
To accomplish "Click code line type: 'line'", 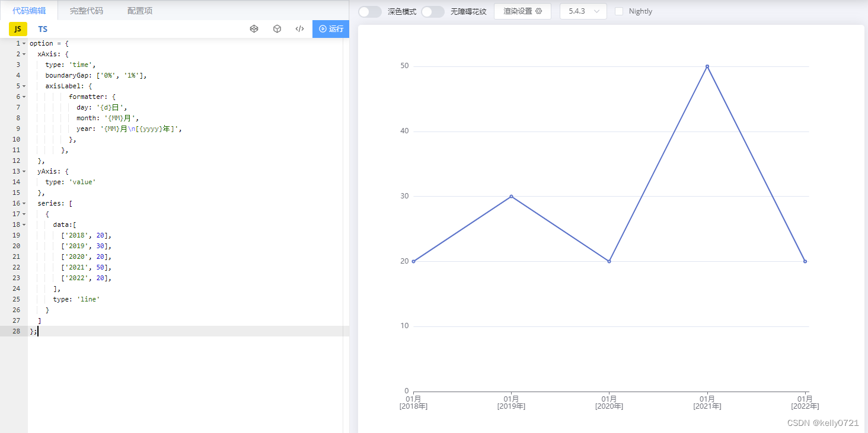I will [x=76, y=299].
